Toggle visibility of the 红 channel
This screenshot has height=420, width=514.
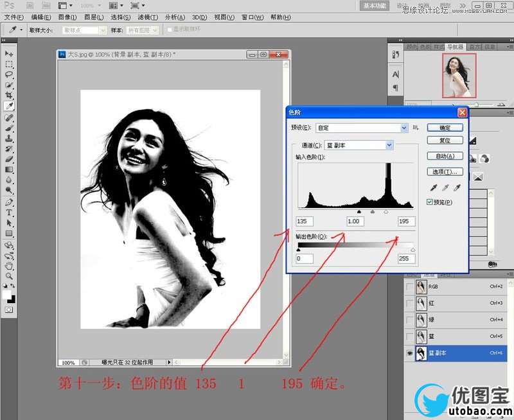coord(409,303)
